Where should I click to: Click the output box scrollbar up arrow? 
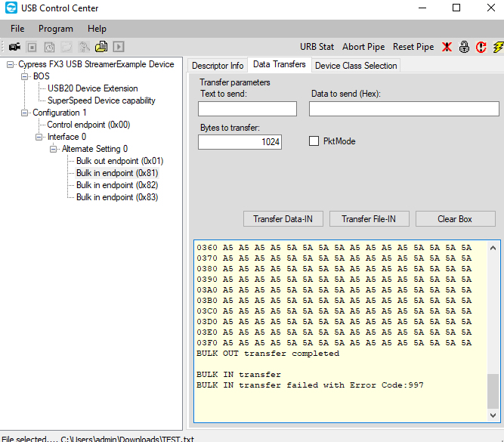(493, 248)
